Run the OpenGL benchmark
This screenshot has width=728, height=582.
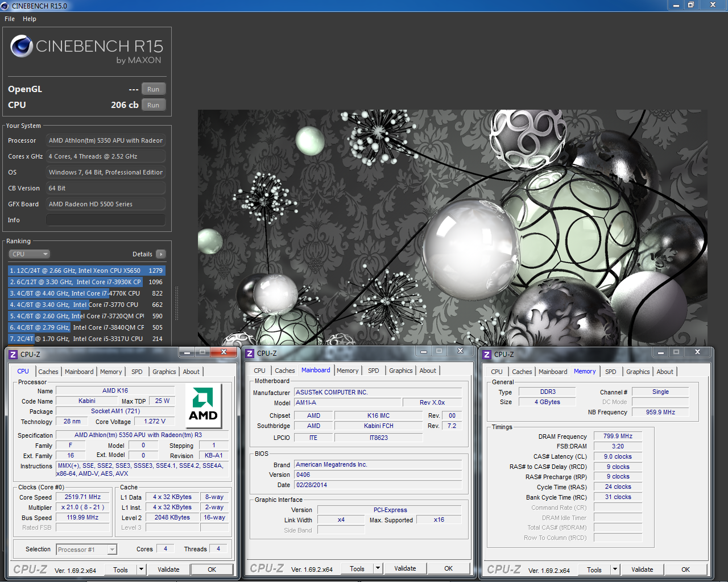click(154, 89)
